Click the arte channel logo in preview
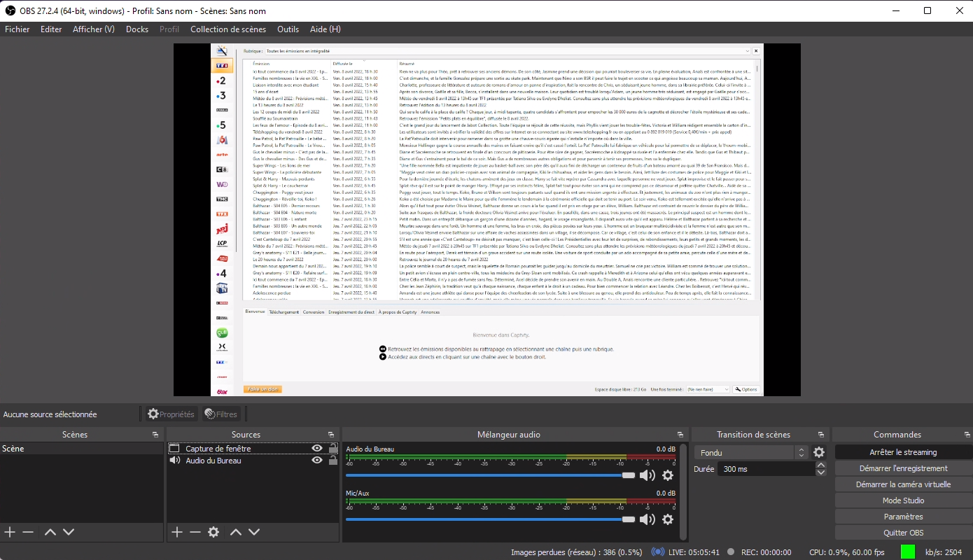 tap(222, 154)
